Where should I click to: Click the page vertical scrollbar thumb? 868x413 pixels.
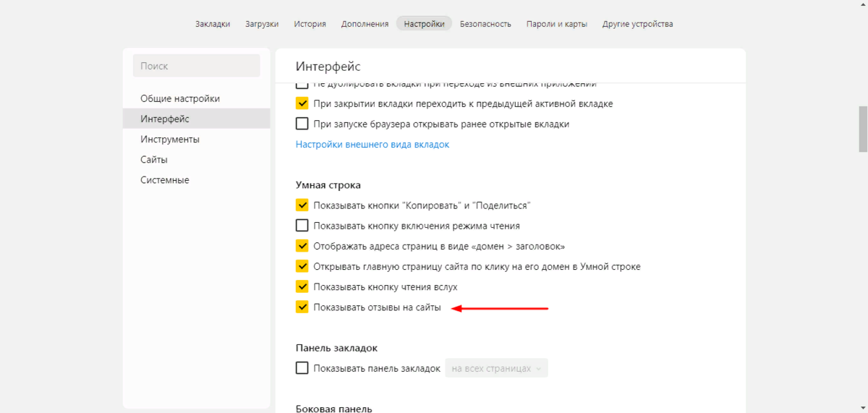[x=863, y=129]
